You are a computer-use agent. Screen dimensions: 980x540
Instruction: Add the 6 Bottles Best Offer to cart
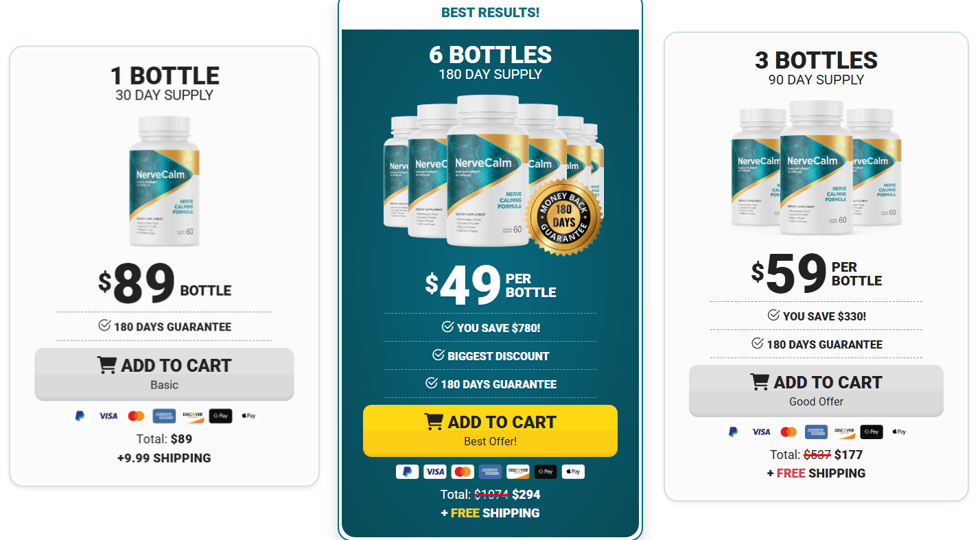tap(490, 431)
